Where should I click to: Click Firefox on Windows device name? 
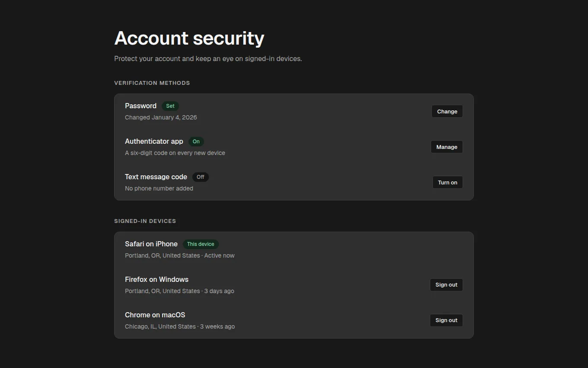[x=157, y=279]
